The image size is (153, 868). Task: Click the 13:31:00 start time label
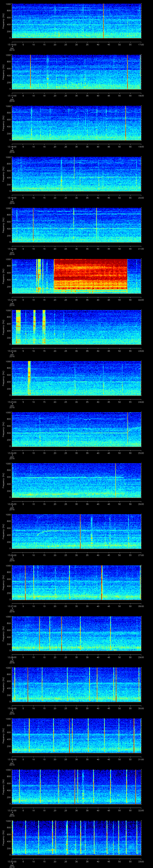[x=12, y=810]
